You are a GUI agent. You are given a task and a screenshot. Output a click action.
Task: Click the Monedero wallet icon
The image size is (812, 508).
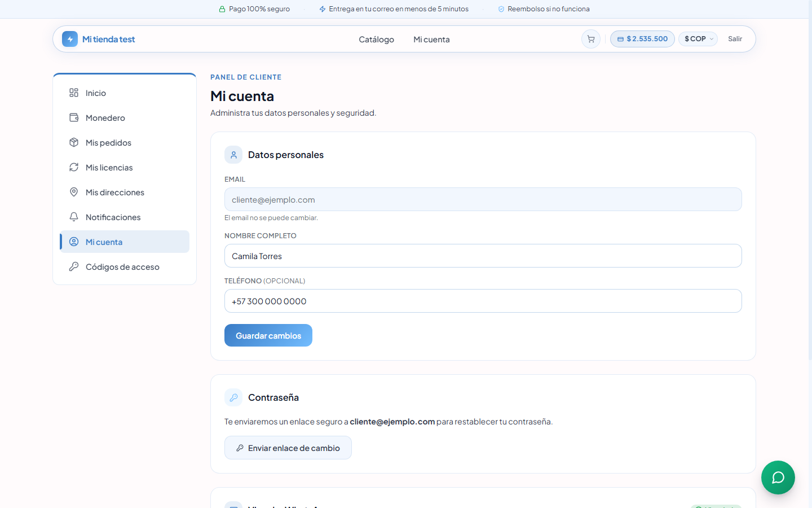tap(74, 117)
